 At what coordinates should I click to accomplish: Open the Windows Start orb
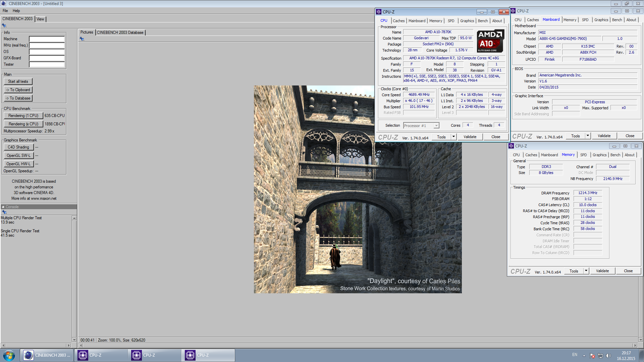tap(9, 355)
